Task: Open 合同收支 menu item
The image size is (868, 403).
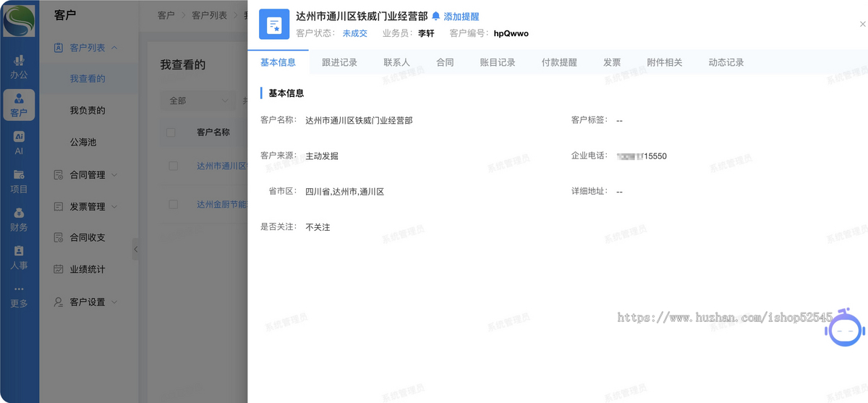Action: [88, 237]
